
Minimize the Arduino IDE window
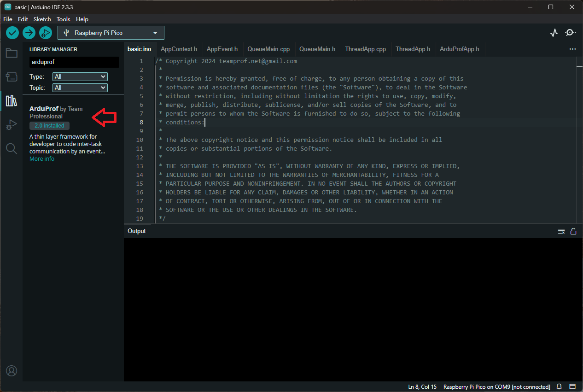[x=530, y=7]
